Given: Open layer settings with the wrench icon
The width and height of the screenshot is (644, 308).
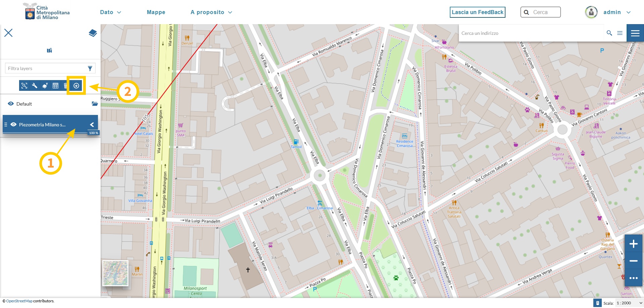Looking at the screenshot, I should (x=35, y=86).
